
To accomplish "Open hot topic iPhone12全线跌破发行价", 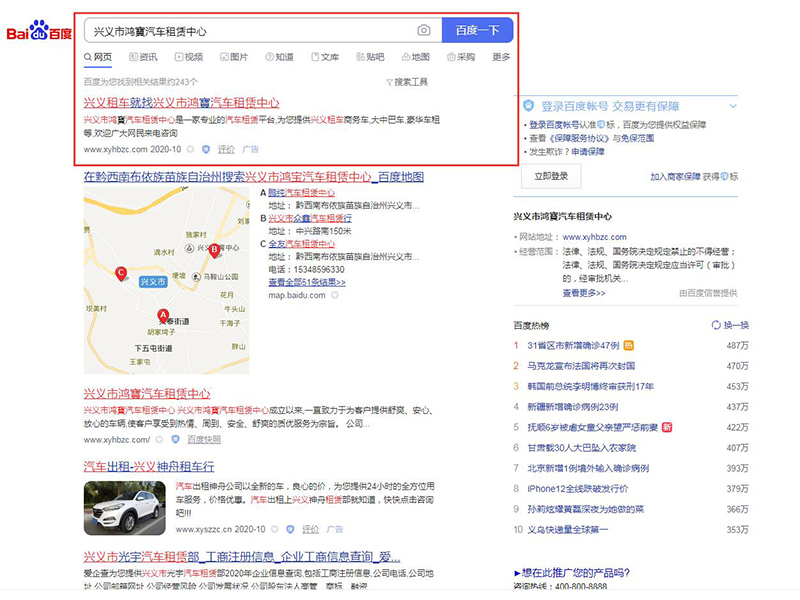I will tap(578, 488).
